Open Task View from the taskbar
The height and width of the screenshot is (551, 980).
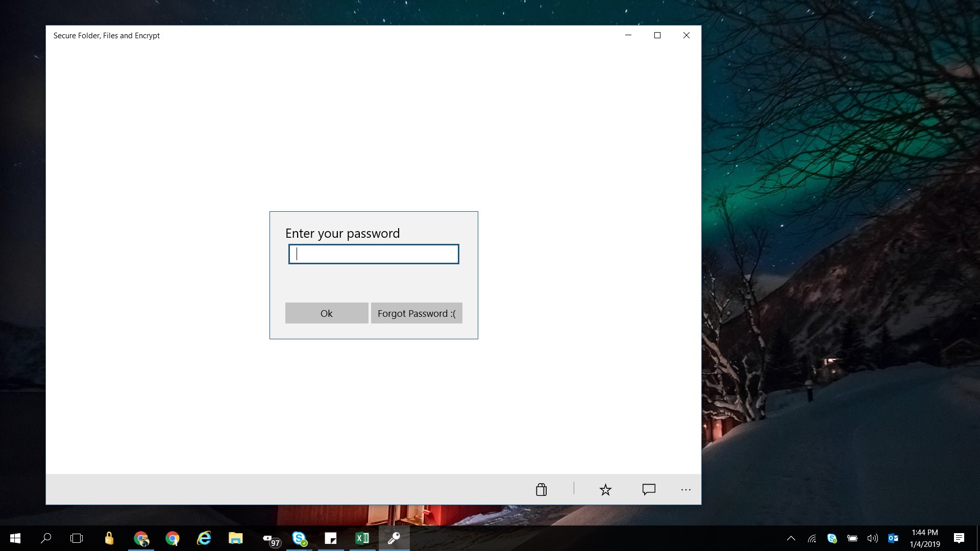[77, 538]
